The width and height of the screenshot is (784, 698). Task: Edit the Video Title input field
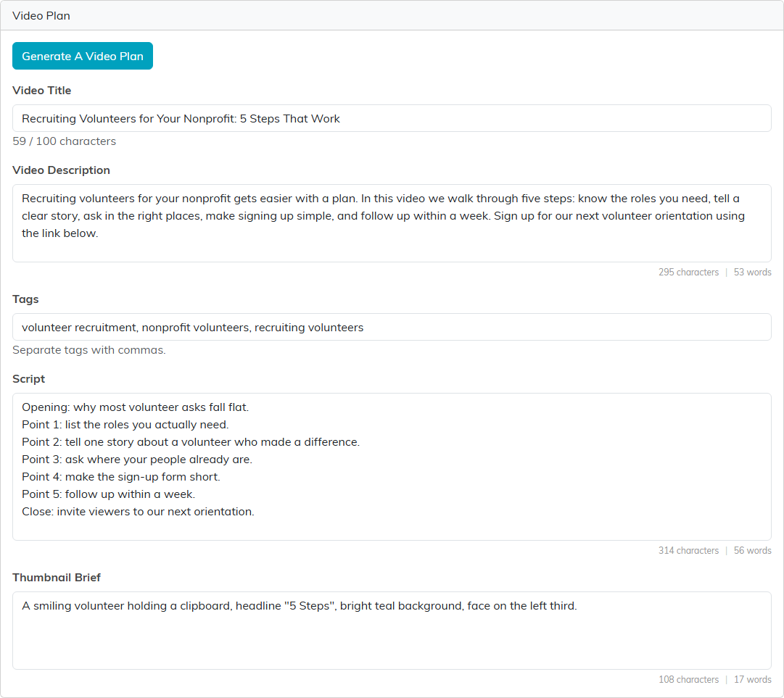(392, 118)
